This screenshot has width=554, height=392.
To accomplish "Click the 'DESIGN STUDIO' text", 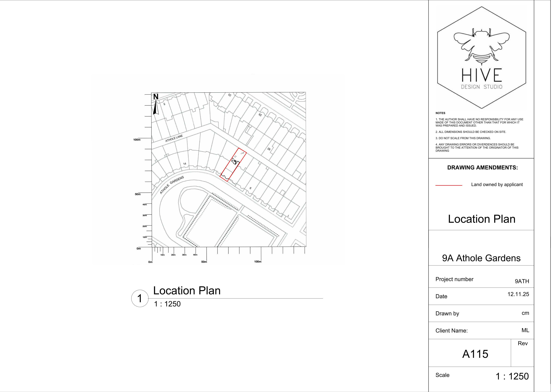I will [x=482, y=87].
